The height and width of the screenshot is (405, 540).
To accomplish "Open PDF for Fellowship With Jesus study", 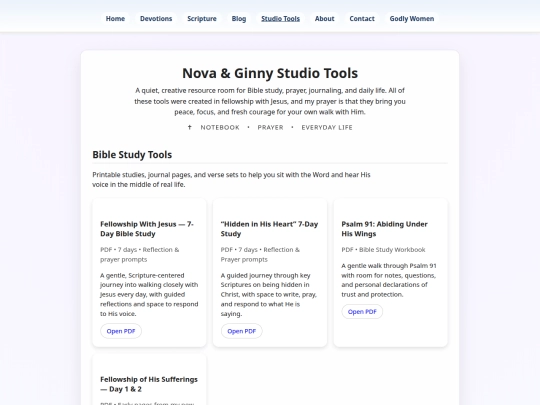I will coord(121,331).
